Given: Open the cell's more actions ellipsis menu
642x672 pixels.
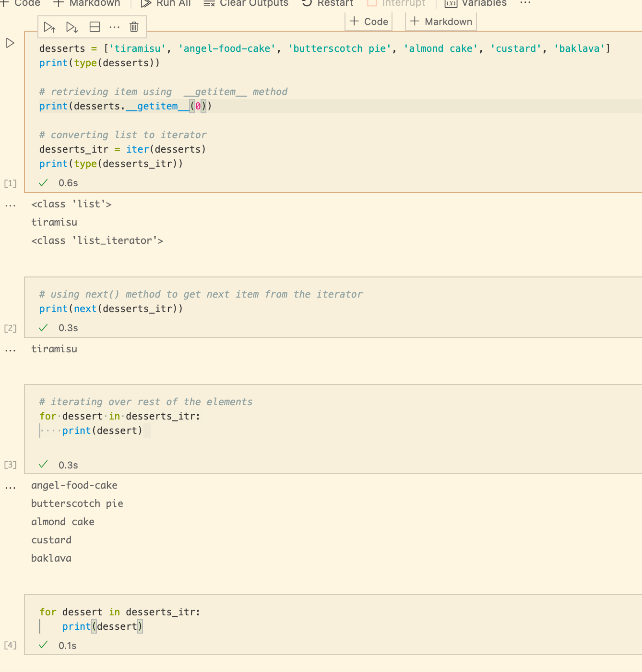Looking at the screenshot, I should (x=114, y=27).
